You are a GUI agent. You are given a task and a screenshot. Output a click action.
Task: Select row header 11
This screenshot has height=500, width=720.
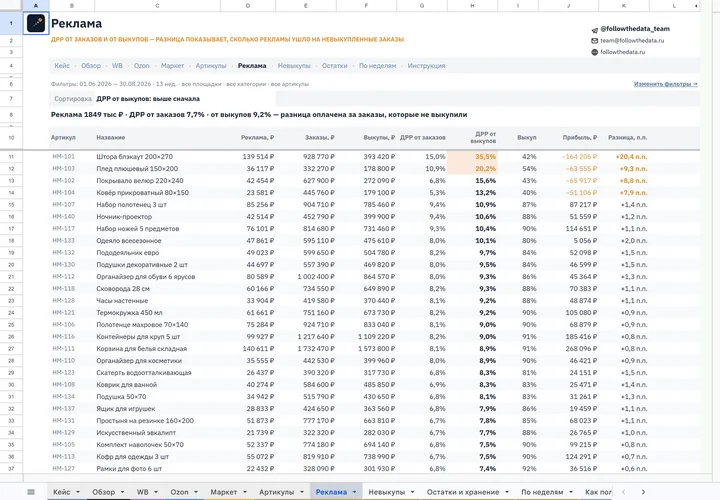[11, 157]
